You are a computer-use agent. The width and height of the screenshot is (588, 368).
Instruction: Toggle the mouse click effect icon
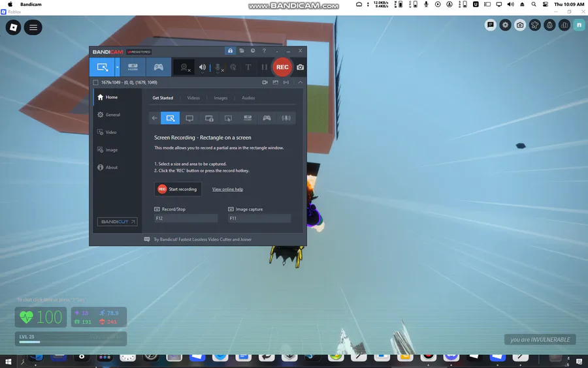[x=233, y=67]
